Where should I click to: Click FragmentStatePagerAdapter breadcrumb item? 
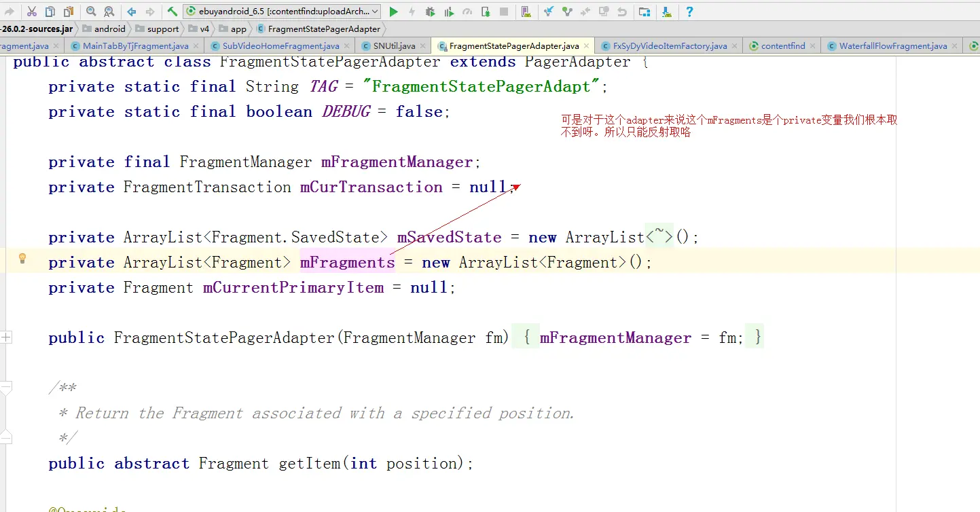318,29
